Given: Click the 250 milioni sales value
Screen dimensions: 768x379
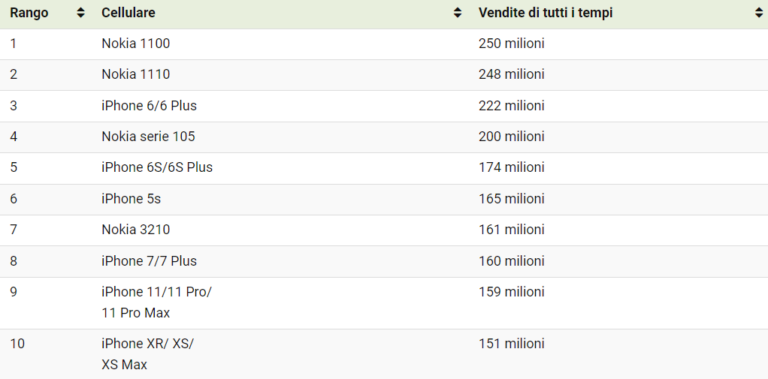Looking at the screenshot, I should pyautogui.click(x=511, y=44).
